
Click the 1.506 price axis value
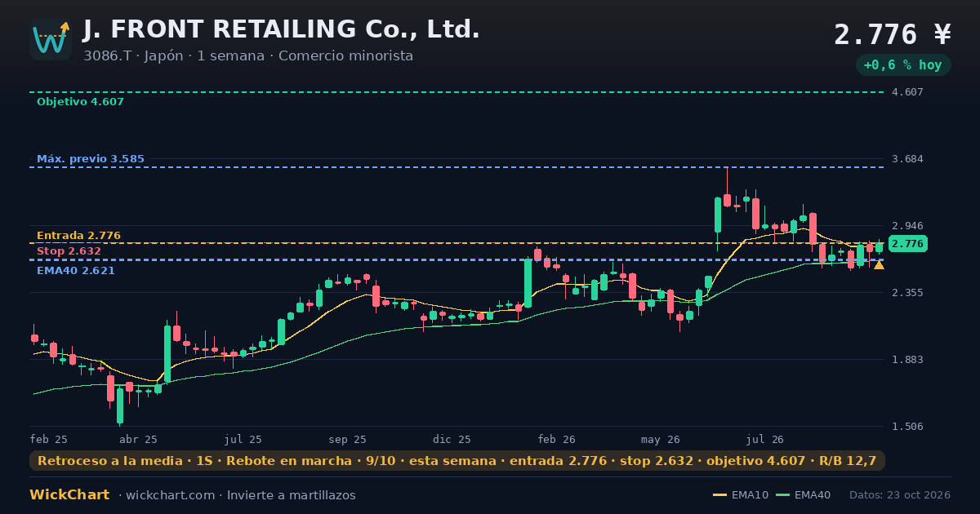tap(908, 427)
